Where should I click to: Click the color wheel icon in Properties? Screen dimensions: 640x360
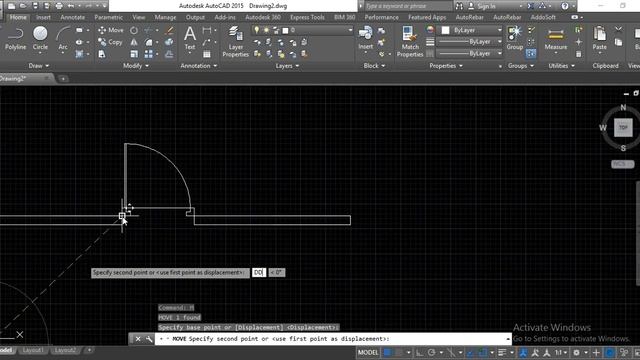point(430,30)
